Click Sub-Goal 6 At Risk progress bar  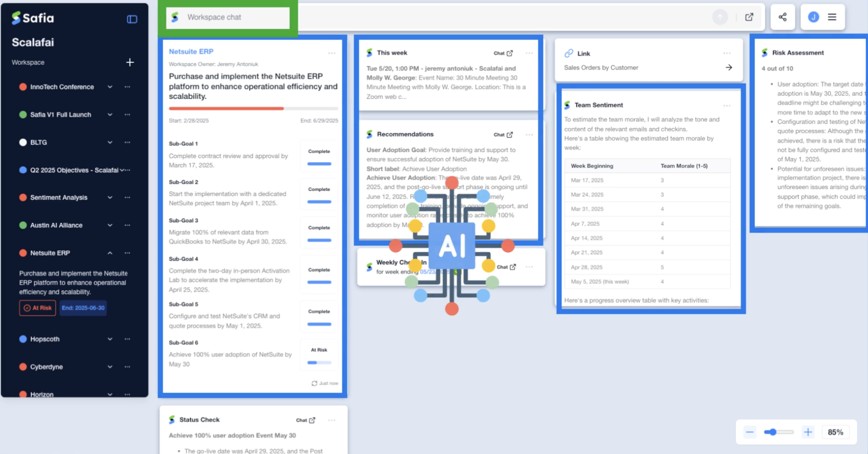point(319,363)
